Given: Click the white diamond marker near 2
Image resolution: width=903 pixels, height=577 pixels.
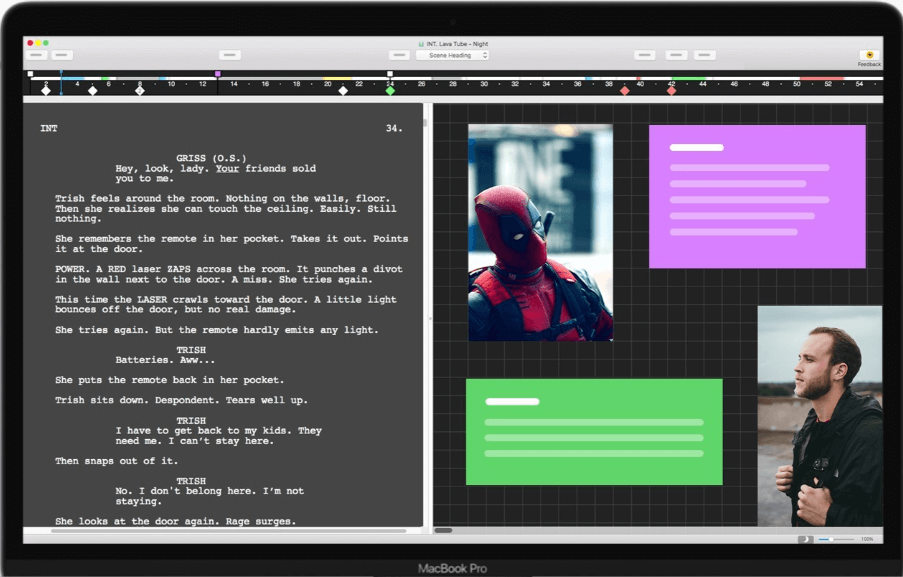Looking at the screenshot, I should [46, 91].
